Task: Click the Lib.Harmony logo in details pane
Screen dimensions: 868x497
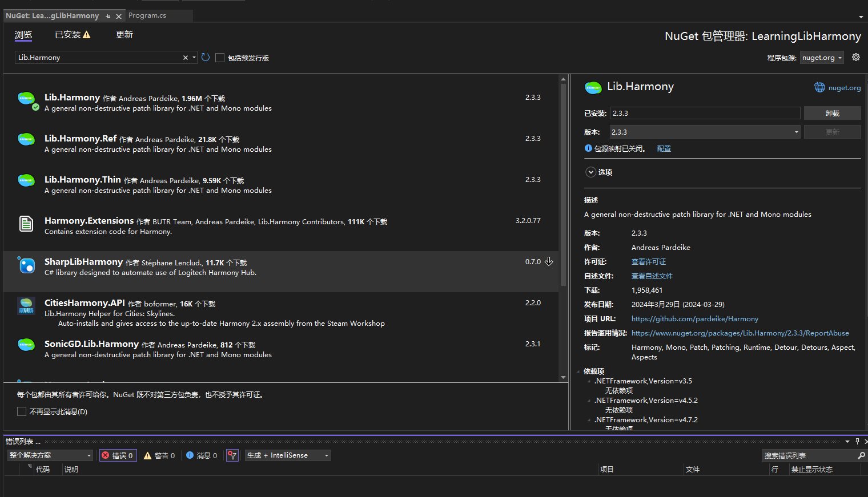Action: tap(593, 87)
